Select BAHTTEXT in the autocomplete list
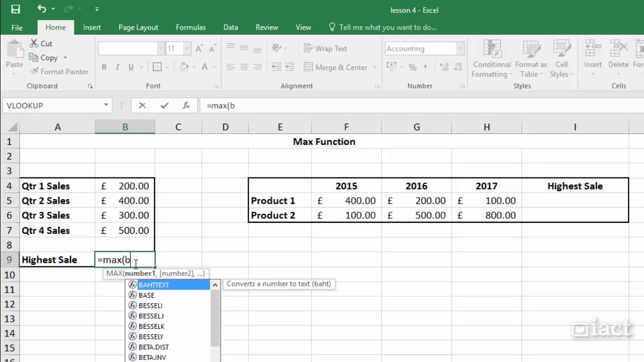Screen dimensions: 644x362 pyautogui.click(x=168, y=285)
